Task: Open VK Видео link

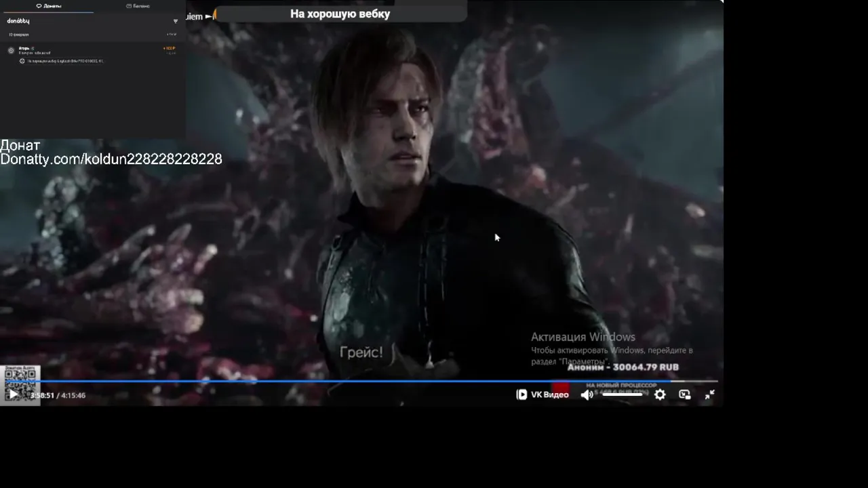Action: 542,394
